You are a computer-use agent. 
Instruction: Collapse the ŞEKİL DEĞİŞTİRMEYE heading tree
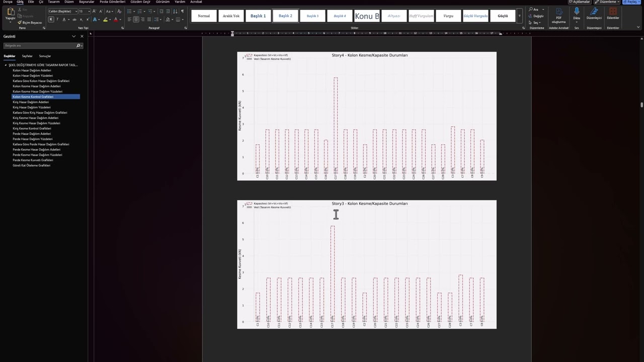tap(6, 65)
